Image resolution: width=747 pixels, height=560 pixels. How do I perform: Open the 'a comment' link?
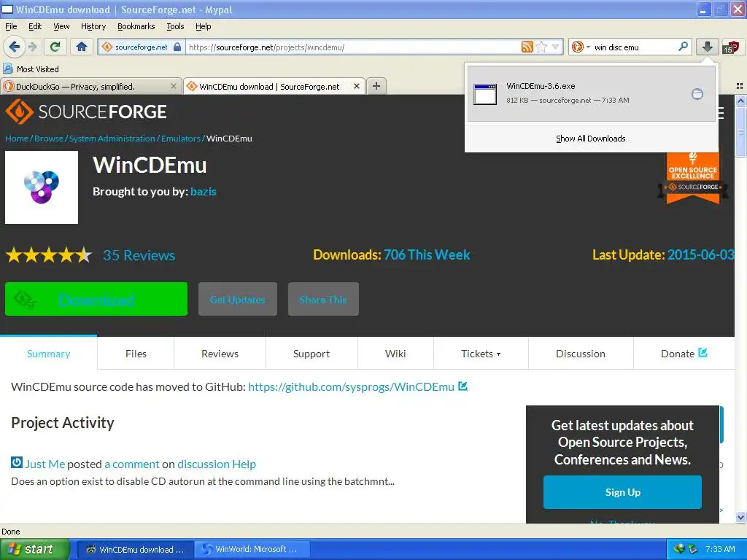(132, 464)
